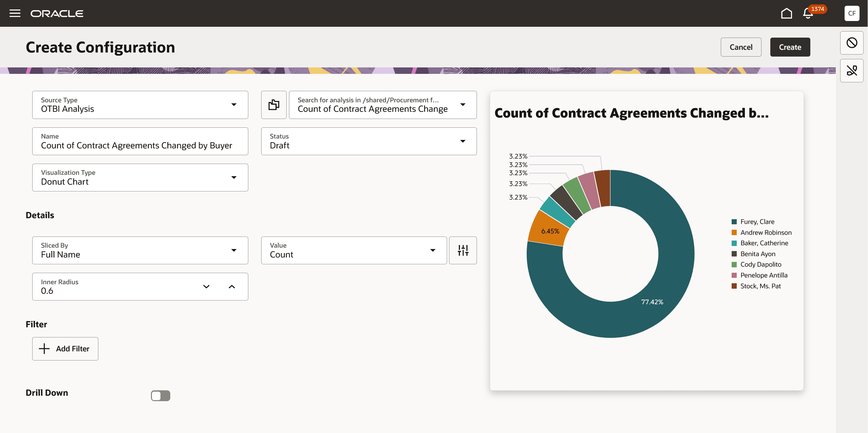868x433 pixels.
Task: Click the disable configuration icon
Action: tap(851, 43)
